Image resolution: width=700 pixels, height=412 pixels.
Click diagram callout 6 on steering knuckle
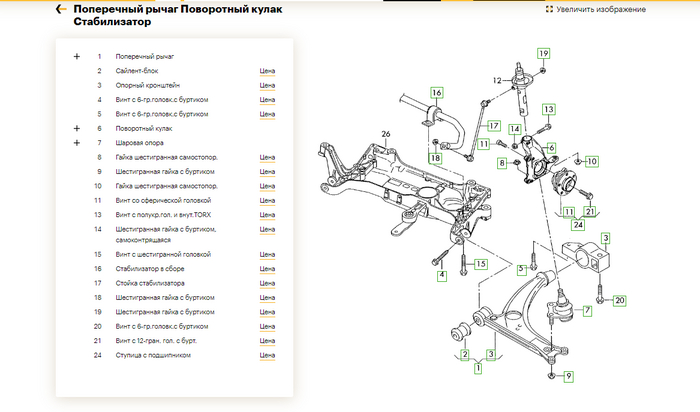552,148
